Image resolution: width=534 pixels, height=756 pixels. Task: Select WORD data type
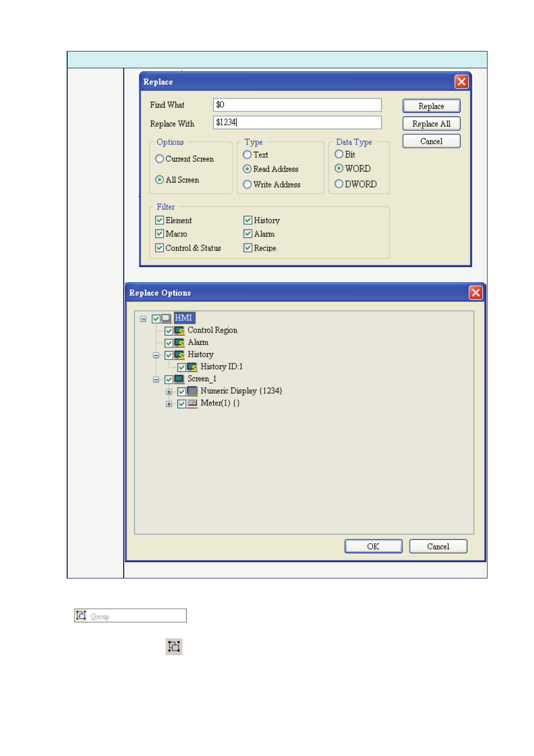click(339, 168)
